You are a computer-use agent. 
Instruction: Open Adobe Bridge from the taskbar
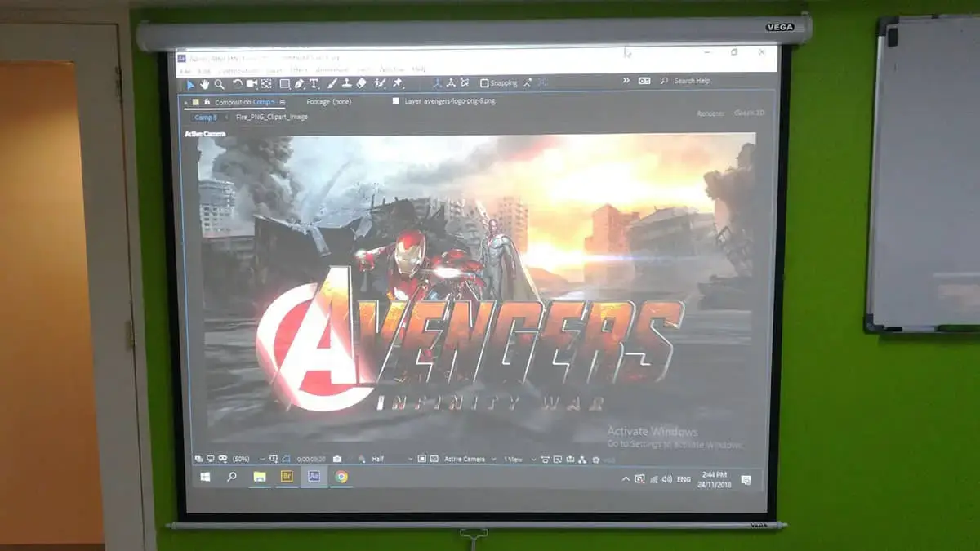point(287,477)
